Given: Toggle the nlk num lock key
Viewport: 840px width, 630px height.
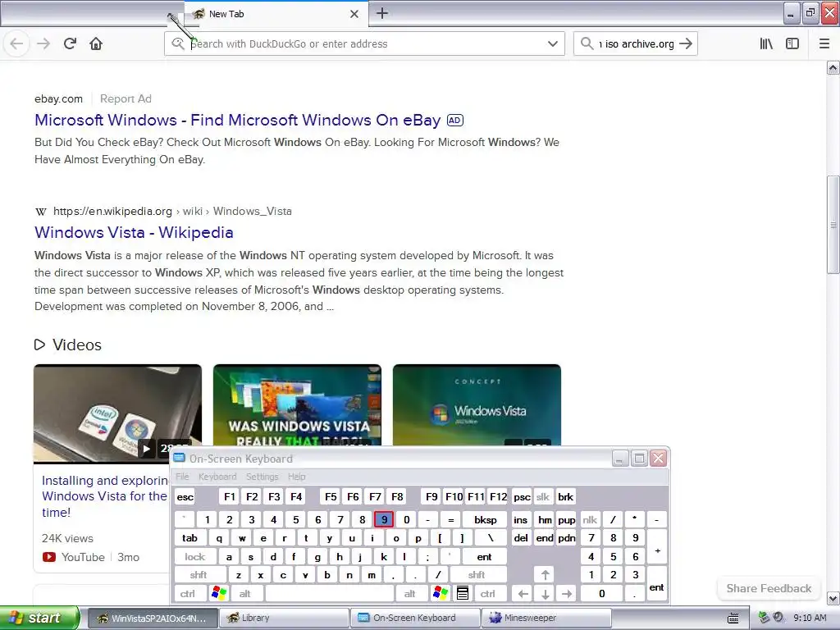Looking at the screenshot, I should pyautogui.click(x=590, y=519).
